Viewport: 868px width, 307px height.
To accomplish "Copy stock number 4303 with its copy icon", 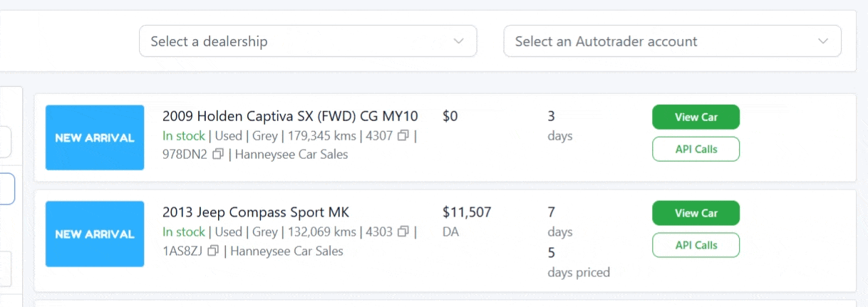I will click(x=403, y=231).
